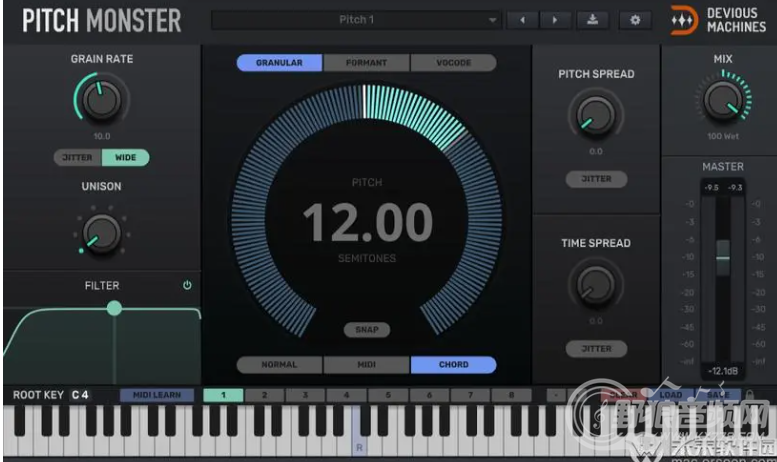This screenshot has height=462, width=777.
Task: Click the -12.1dB master readout
Action: [x=723, y=371]
